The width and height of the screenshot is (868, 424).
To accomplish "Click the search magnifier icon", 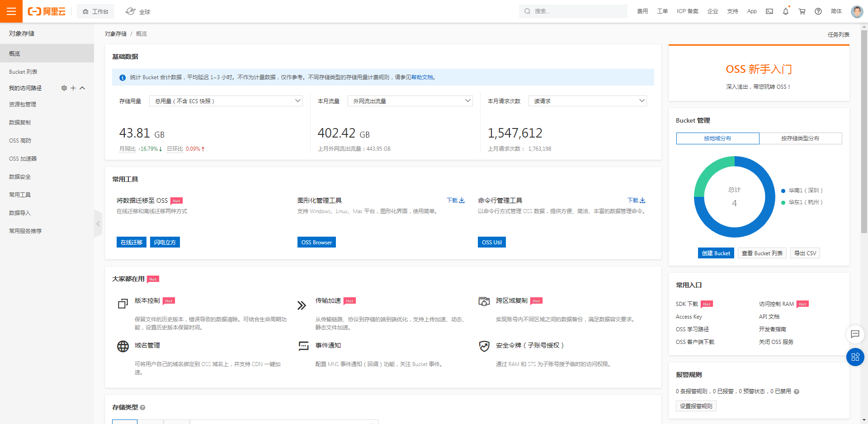I will click(528, 11).
